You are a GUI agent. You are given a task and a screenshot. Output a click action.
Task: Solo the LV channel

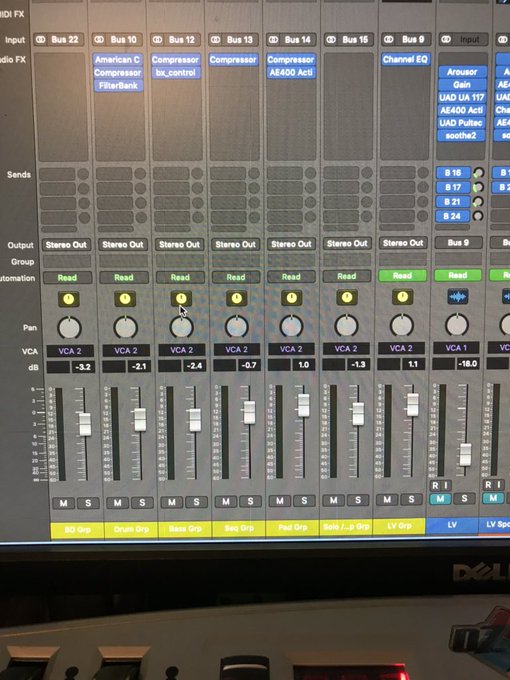tap(464, 498)
